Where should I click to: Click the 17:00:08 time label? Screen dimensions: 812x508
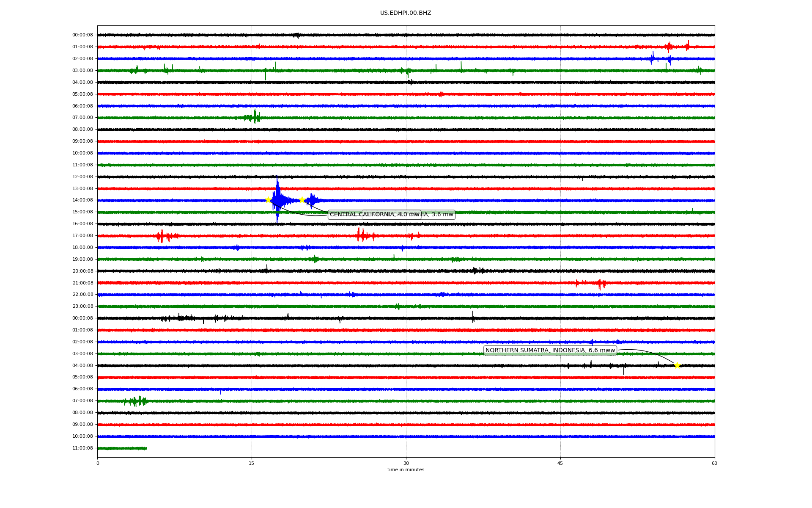click(82, 236)
